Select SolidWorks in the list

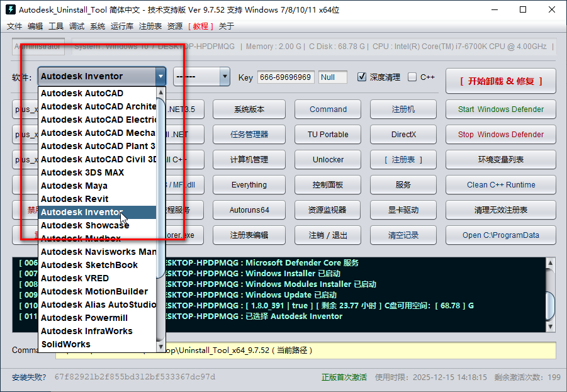tap(98, 344)
